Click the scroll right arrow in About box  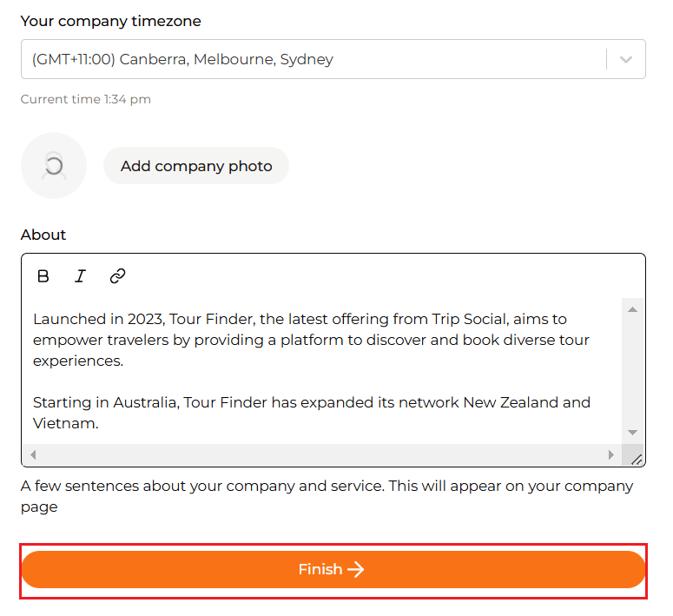point(610,454)
